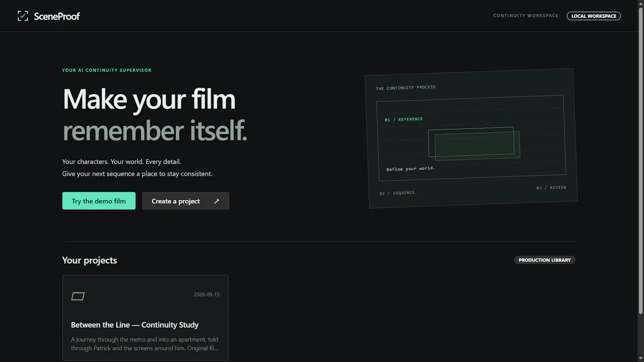Click the Create a project button
Viewport: 644px width, 362px height.
[186, 201]
